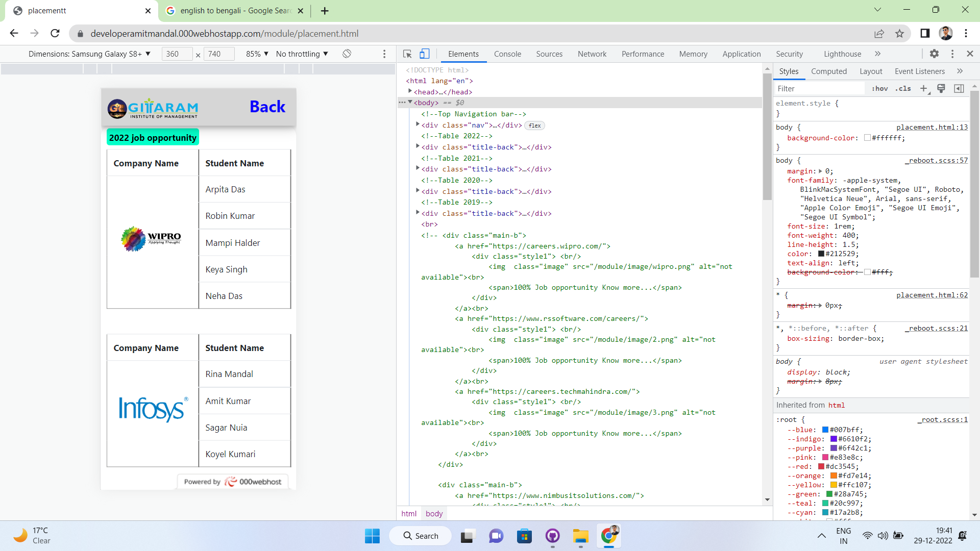Click 2022 job opportunity button
The width and height of the screenshot is (980, 551).
pos(153,138)
